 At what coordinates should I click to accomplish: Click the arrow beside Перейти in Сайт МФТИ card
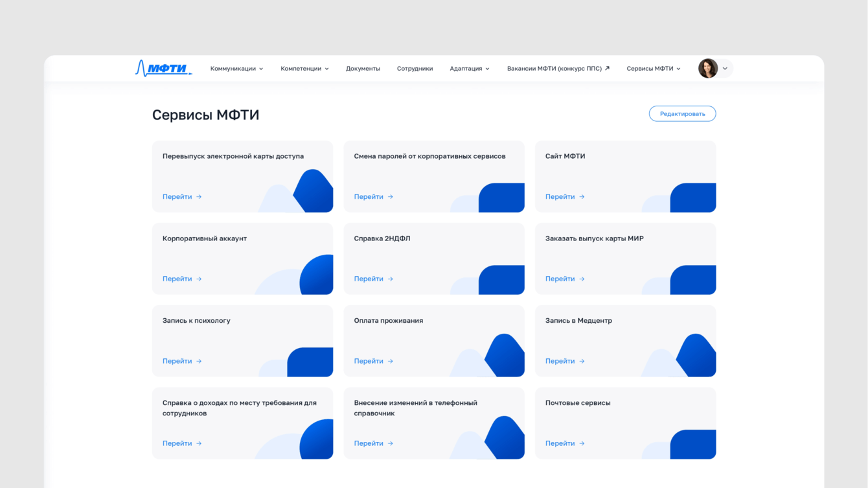tap(582, 196)
